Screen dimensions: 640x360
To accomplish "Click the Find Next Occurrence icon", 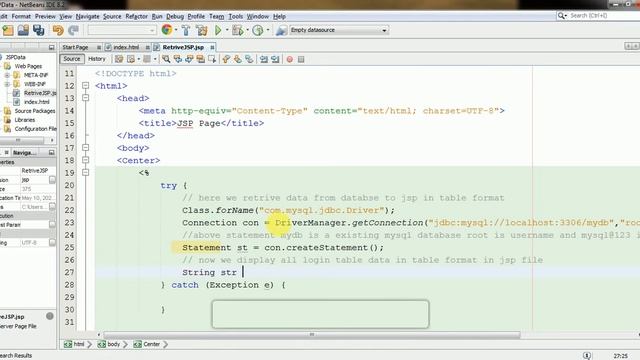I will 189,59.
